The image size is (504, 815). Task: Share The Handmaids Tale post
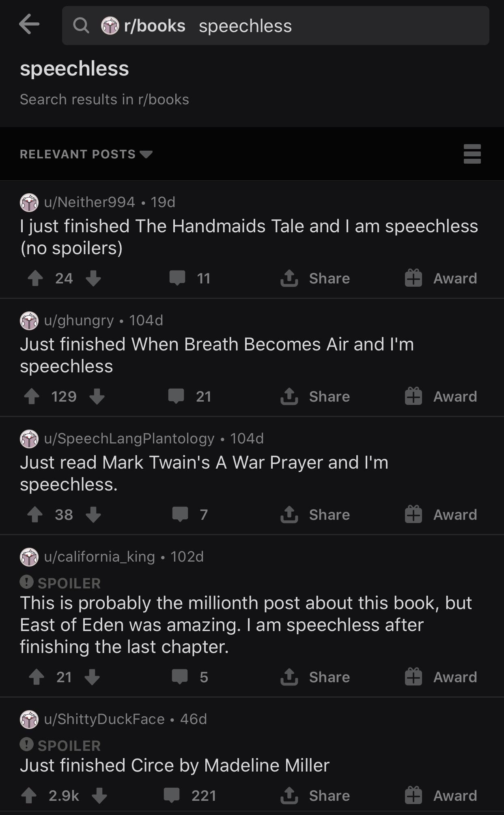click(x=315, y=279)
